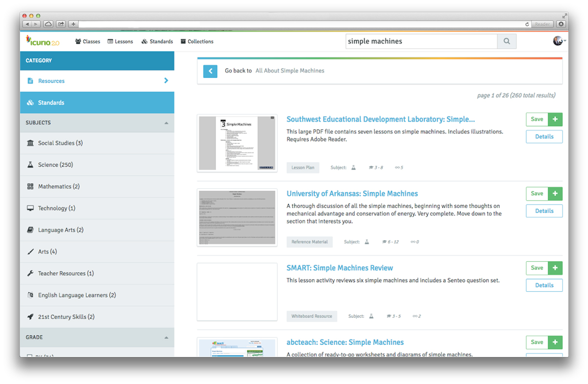Click the Science flask icon in sidebar
588x384 pixels.
[x=30, y=165]
